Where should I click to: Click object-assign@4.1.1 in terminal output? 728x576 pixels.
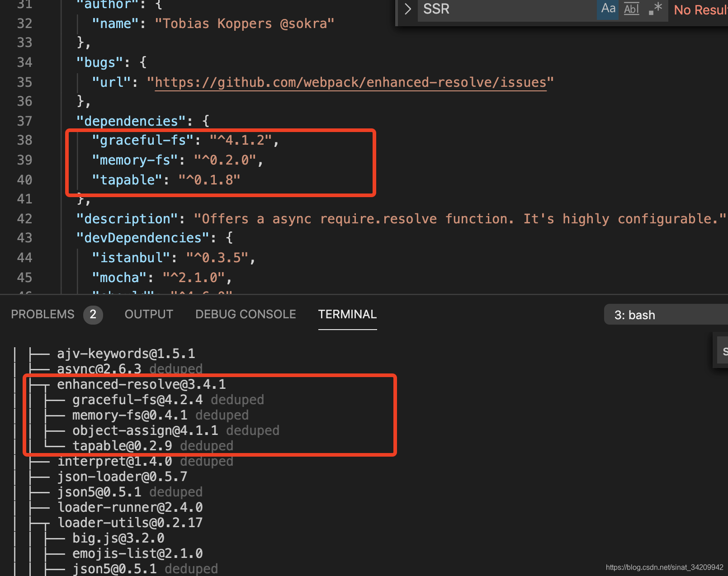145,430
